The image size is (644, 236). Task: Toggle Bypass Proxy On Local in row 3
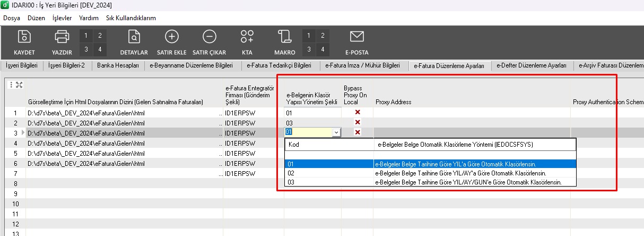(x=358, y=132)
